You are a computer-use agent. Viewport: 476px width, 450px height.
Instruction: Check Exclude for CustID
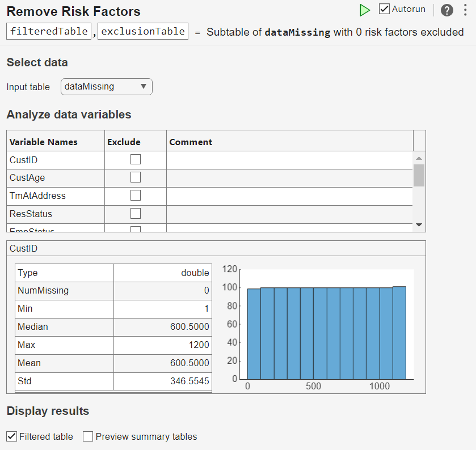136,160
